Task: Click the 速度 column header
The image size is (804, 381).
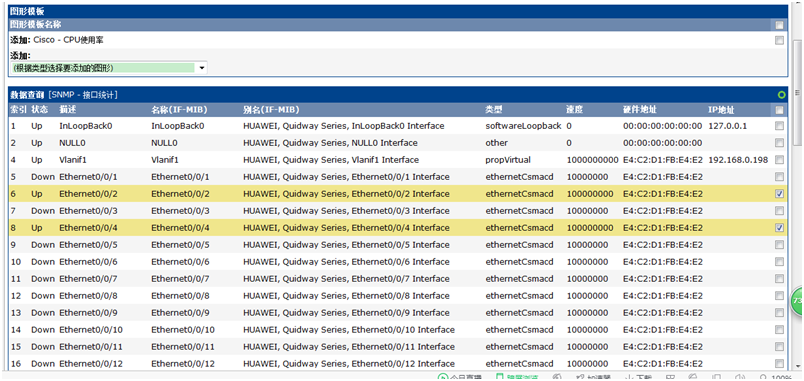Action: coord(575,110)
